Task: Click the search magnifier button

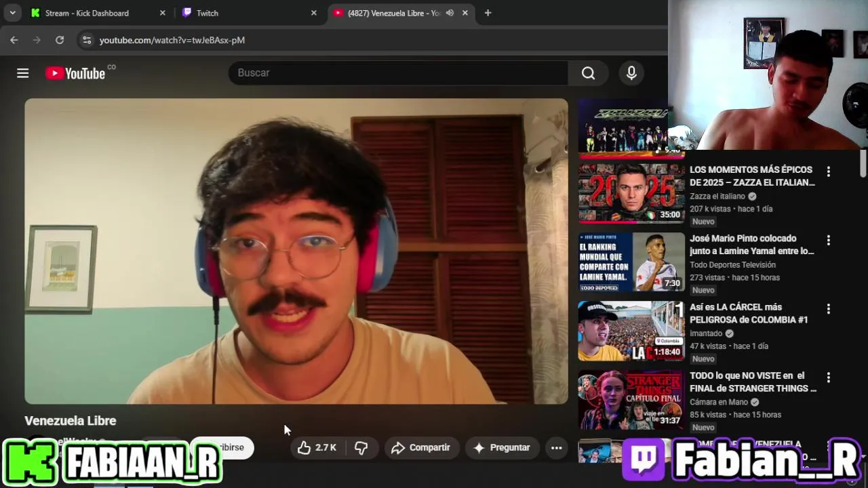Action: (588, 73)
